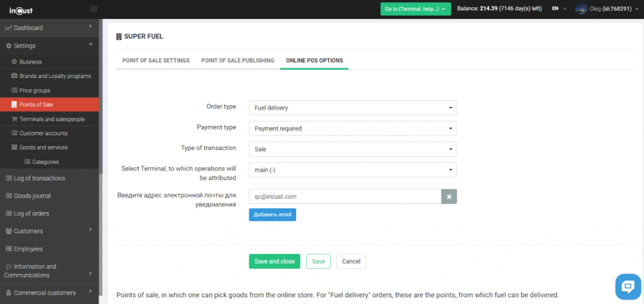This screenshot has height=304, width=644.
Task: Click the notification email input field
Action: [x=345, y=196]
